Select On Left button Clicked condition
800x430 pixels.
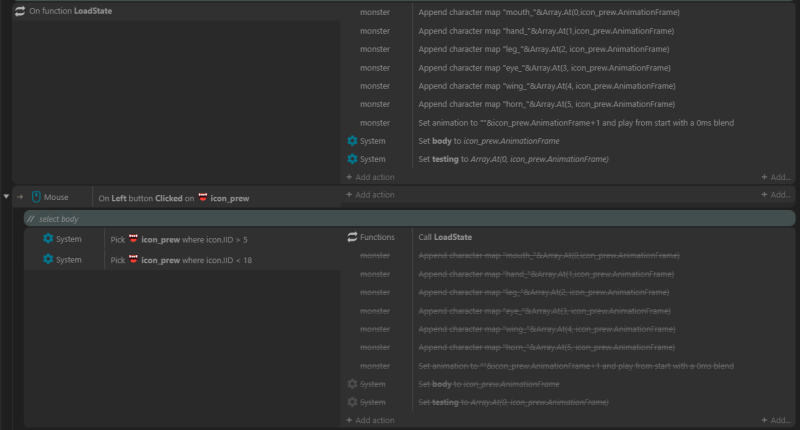(x=173, y=198)
